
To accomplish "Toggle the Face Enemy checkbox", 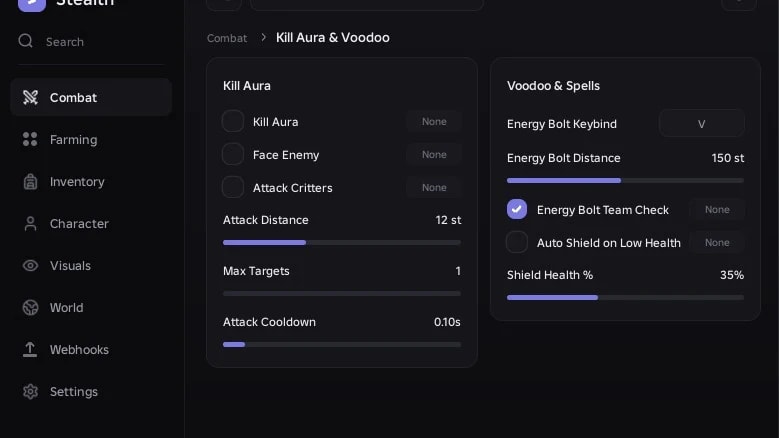I will (x=233, y=154).
